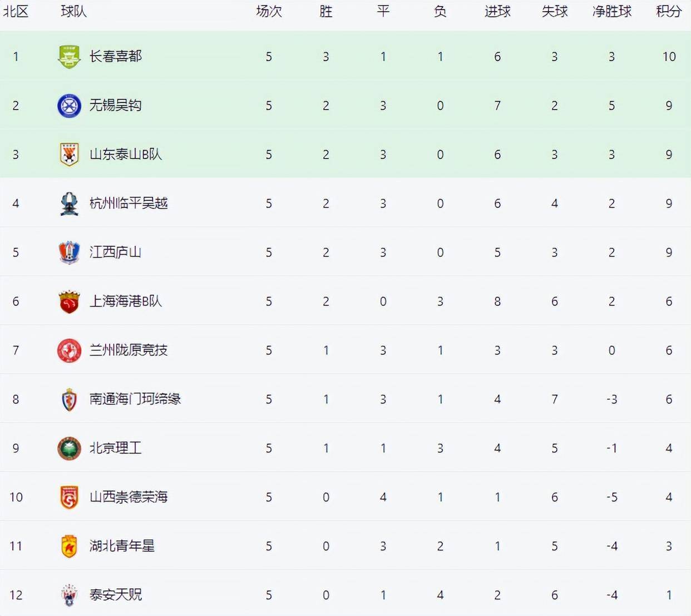Click the 湖北青年星 star badge

[69, 546]
